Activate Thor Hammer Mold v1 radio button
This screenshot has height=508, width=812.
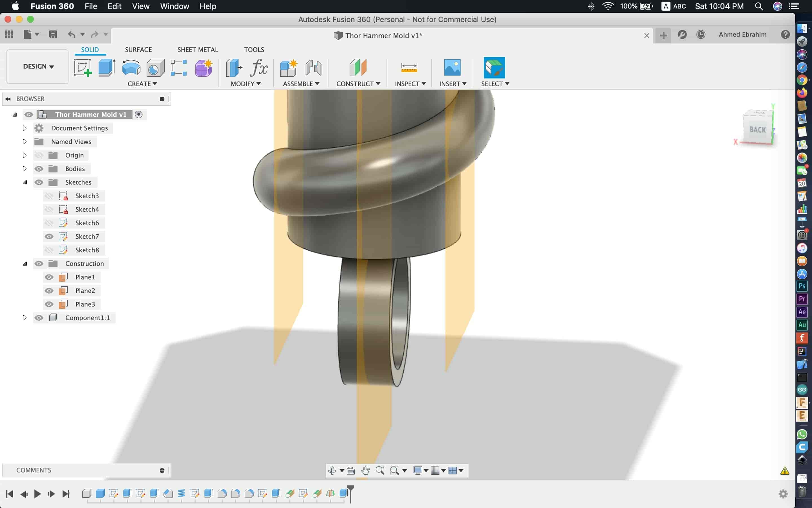point(139,115)
